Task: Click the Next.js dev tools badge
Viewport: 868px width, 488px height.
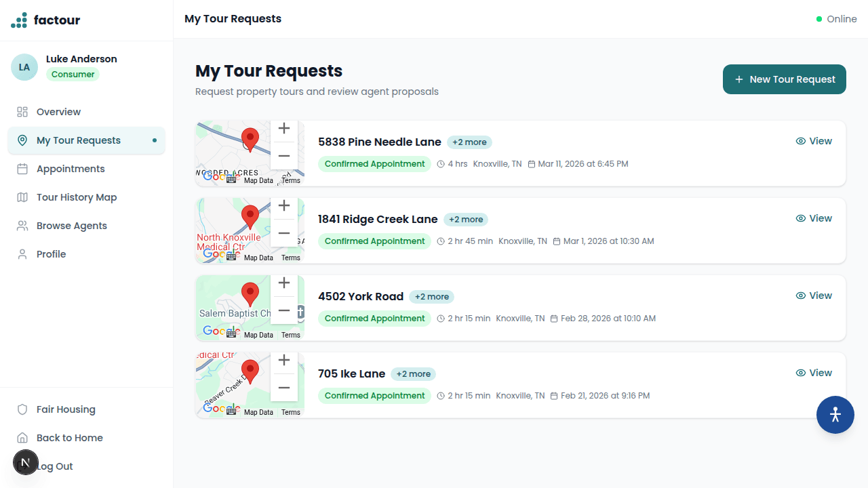Action: pyautogui.click(x=26, y=462)
